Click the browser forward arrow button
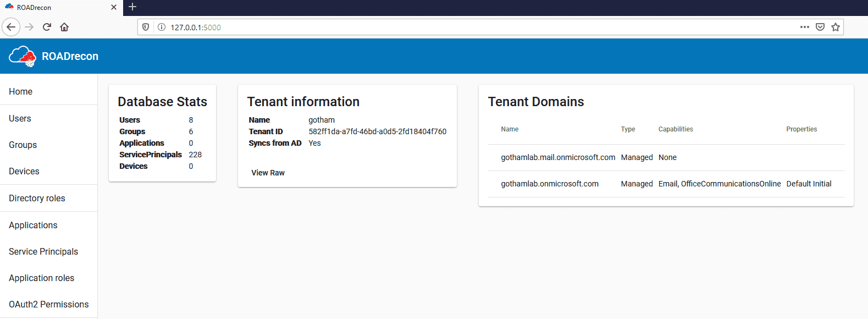Viewport: 868px width, 319px height. pyautogui.click(x=30, y=27)
